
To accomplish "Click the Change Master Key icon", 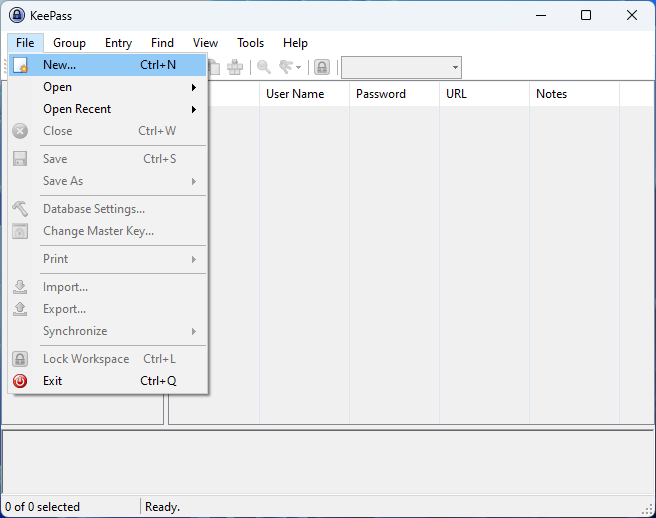I will point(20,231).
